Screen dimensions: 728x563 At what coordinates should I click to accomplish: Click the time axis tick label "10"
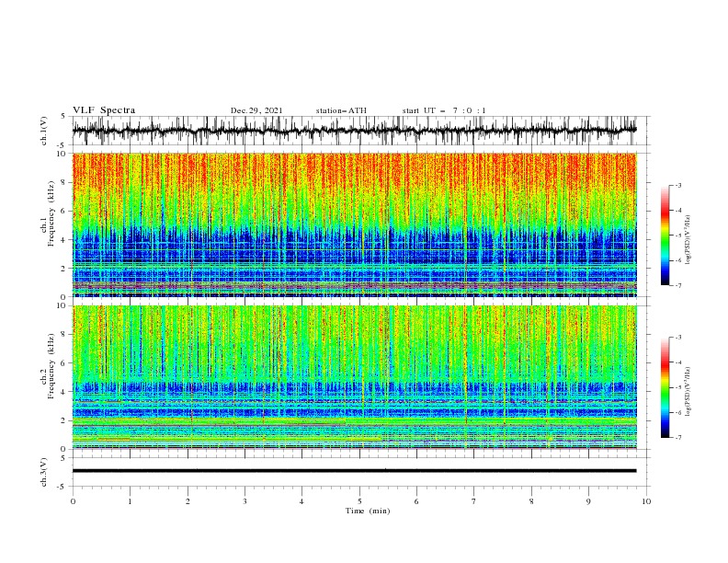[646, 501]
